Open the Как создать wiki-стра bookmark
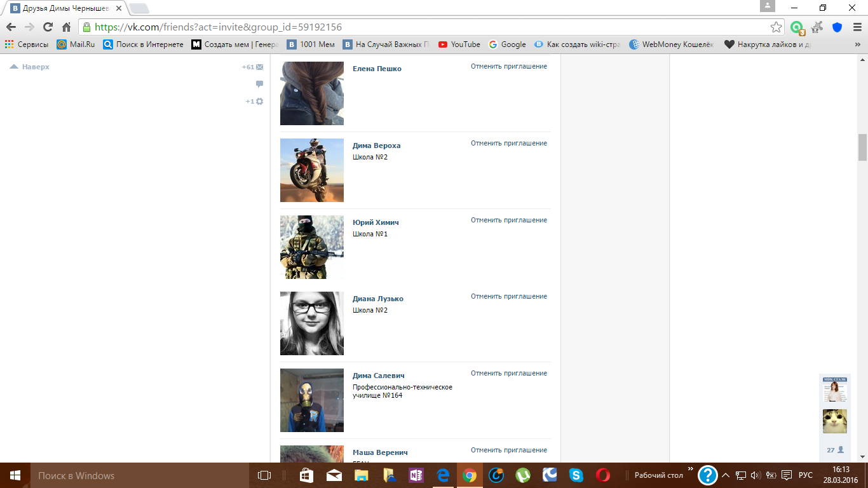Image resolution: width=868 pixels, height=488 pixels. [x=578, y=44]
